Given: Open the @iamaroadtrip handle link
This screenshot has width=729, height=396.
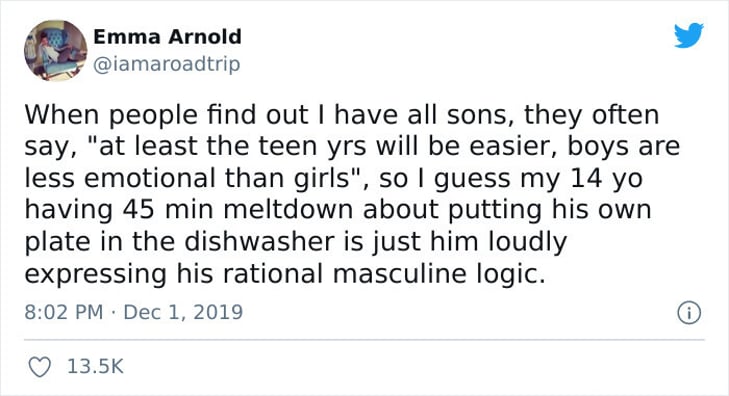Looking at the screenshot, I should coord(167,64).
